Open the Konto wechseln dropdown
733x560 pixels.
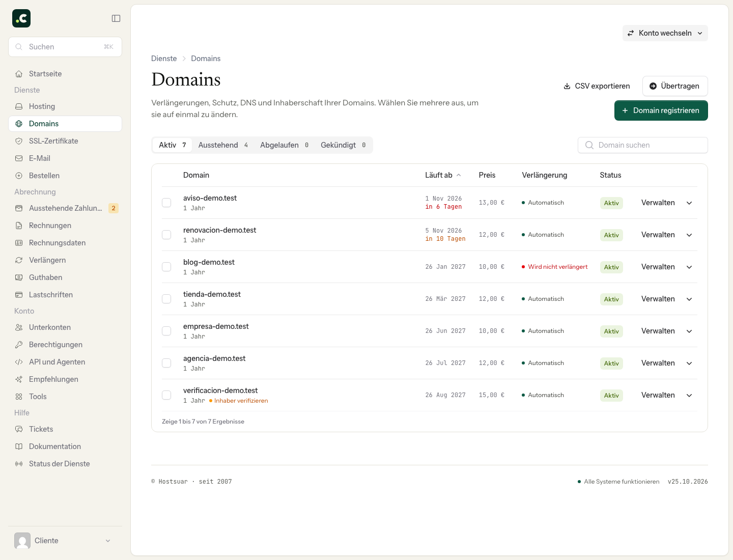[665, 33]
